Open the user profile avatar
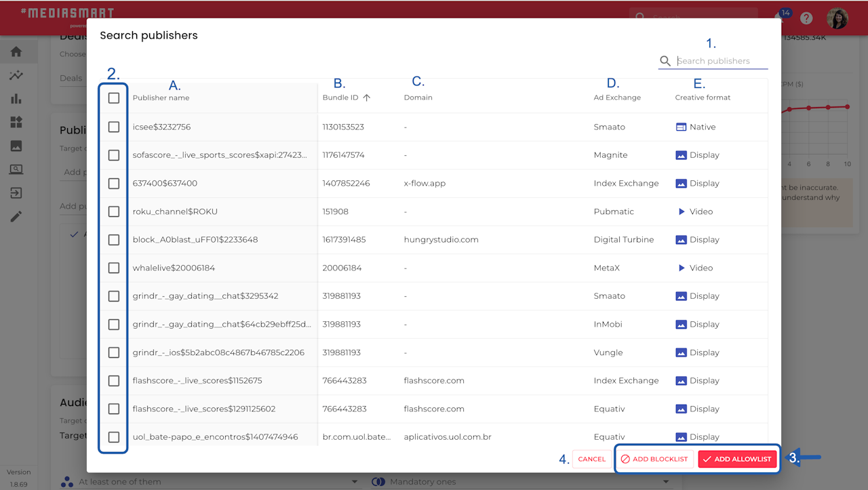Screen dimensions: 868x490 837,18
